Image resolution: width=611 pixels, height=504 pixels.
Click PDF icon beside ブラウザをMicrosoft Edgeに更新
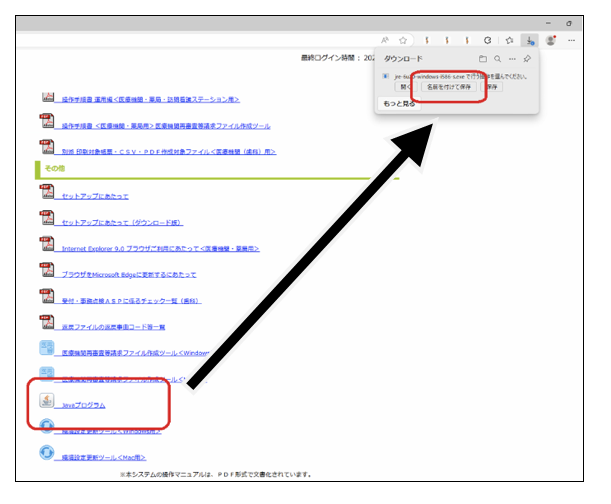47,270
